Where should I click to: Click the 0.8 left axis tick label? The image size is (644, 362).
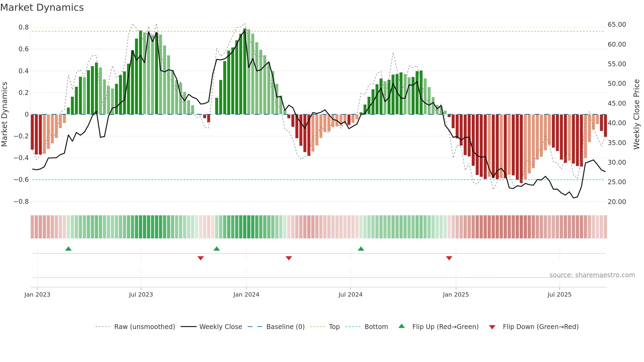click(24, 27)
